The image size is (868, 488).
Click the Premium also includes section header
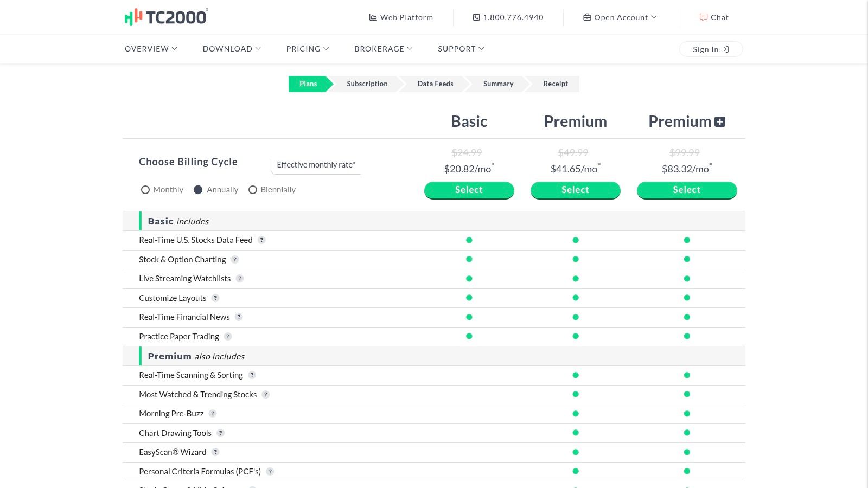click(434, 356)
